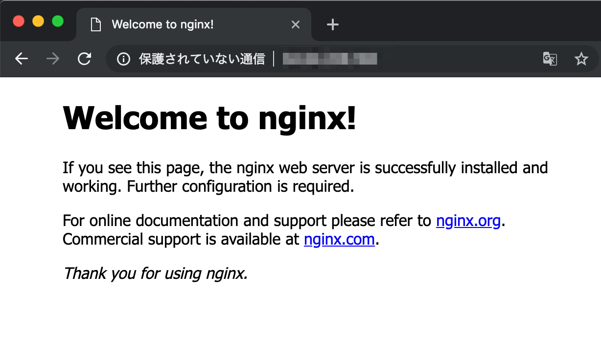Click the text Further configuration is required.

240,186
